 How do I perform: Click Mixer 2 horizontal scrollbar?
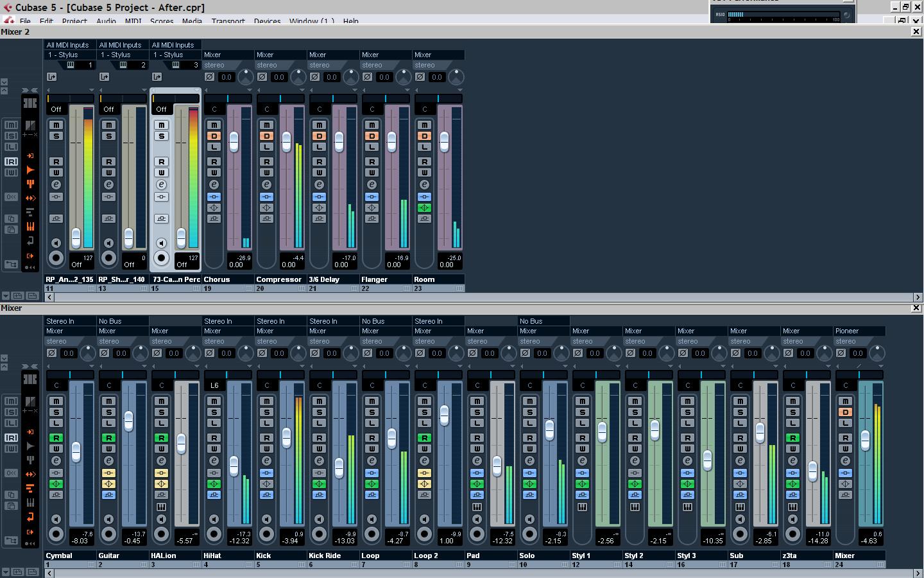(484, 297)
